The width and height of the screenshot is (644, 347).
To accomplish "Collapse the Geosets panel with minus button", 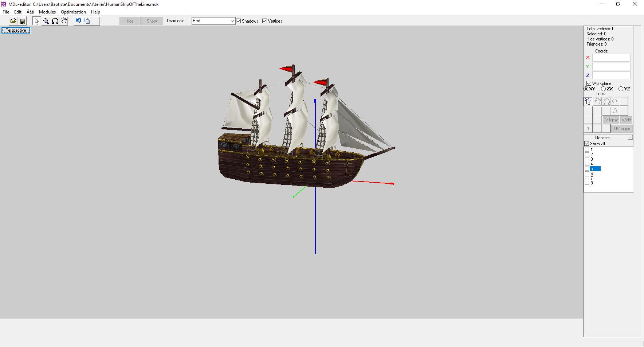I will pos(630,137).
